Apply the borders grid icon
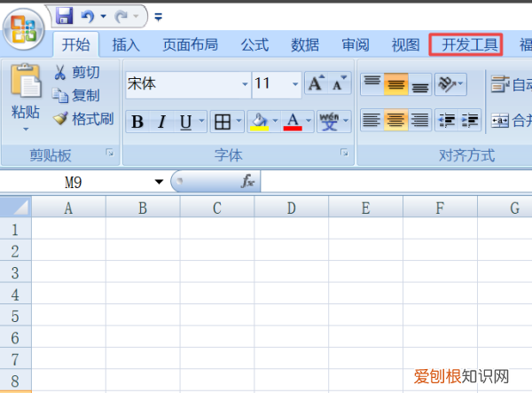Image resolution: width=532 pixels, height=393 pixels. [x=223, y=122]
